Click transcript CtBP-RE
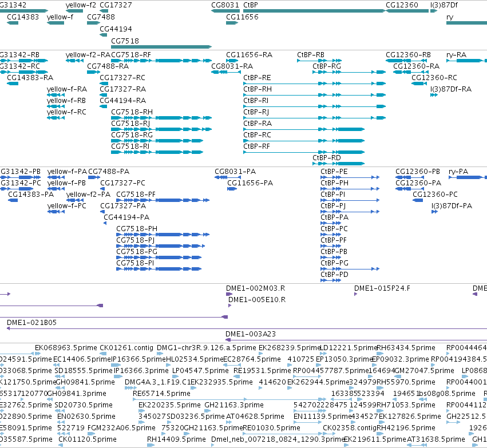 click(257, 78)
